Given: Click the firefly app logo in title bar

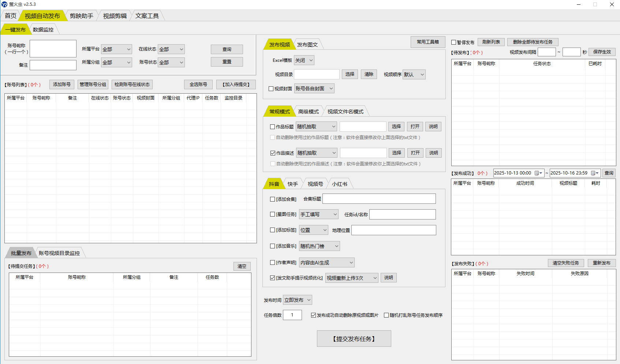Looking at the screenshot, I should coord(4,4).
